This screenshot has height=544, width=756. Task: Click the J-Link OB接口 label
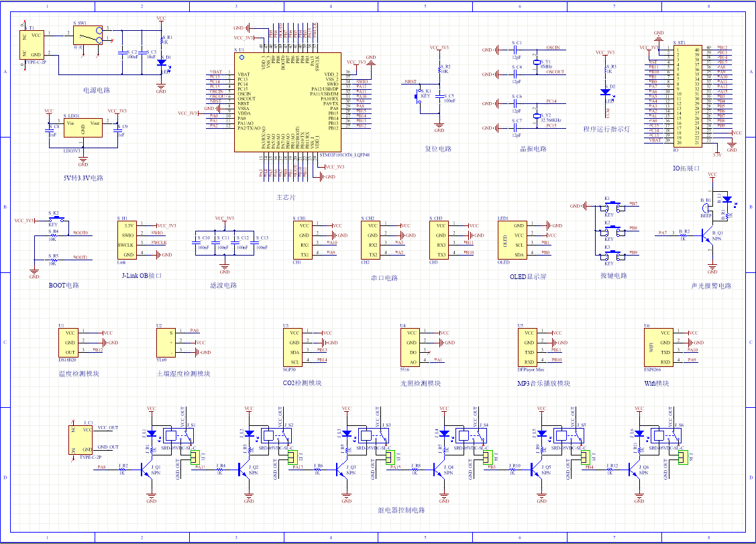point(142,276)
